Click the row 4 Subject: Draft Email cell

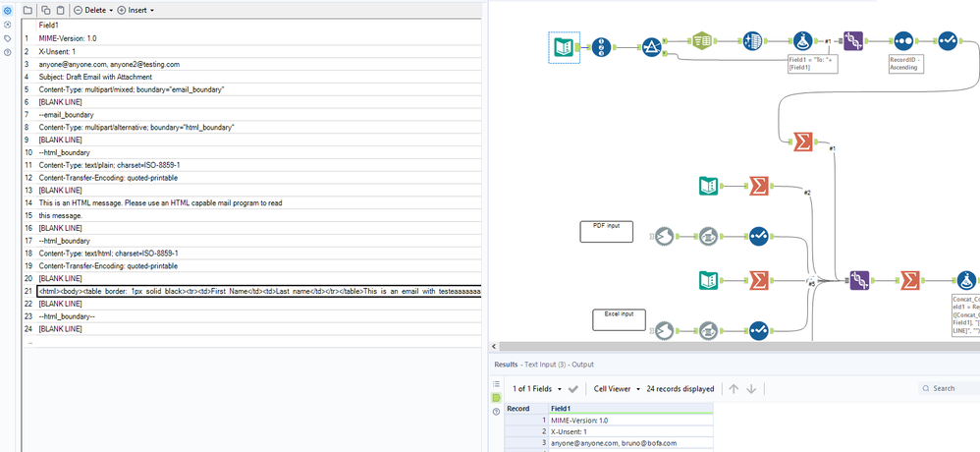(259, 77)
